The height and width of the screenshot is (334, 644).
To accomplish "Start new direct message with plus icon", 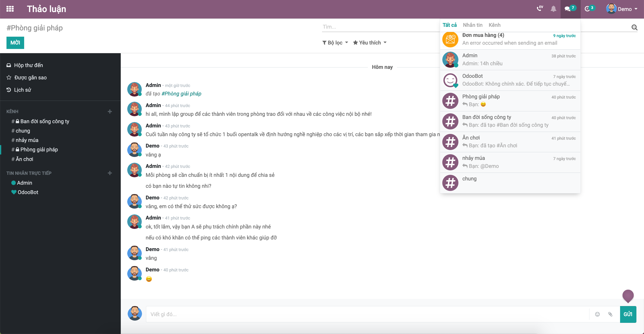I will (x=110, y=173).
